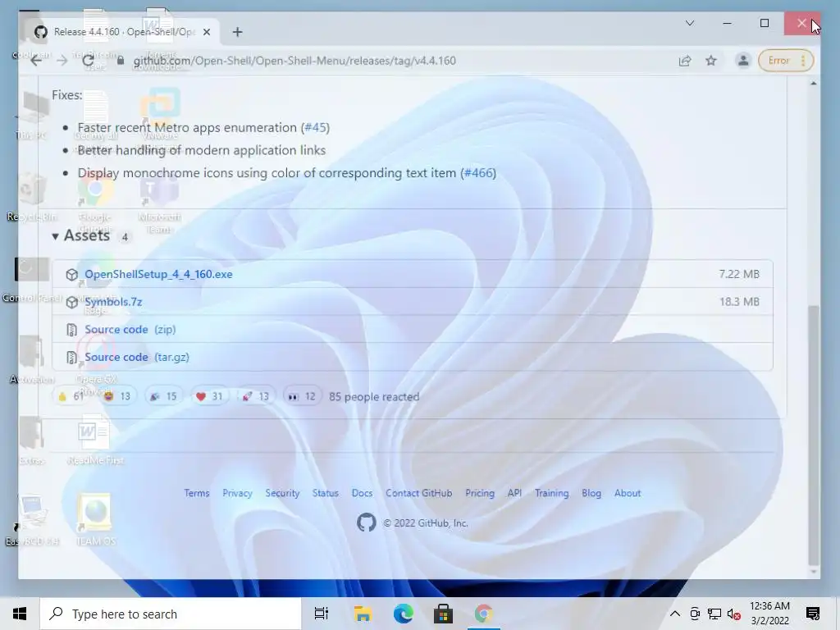Image resolution: width=840 pixels, height=630 pixels.
Task: Go back using Chrome's back arrow
Action: click(36, 61)
